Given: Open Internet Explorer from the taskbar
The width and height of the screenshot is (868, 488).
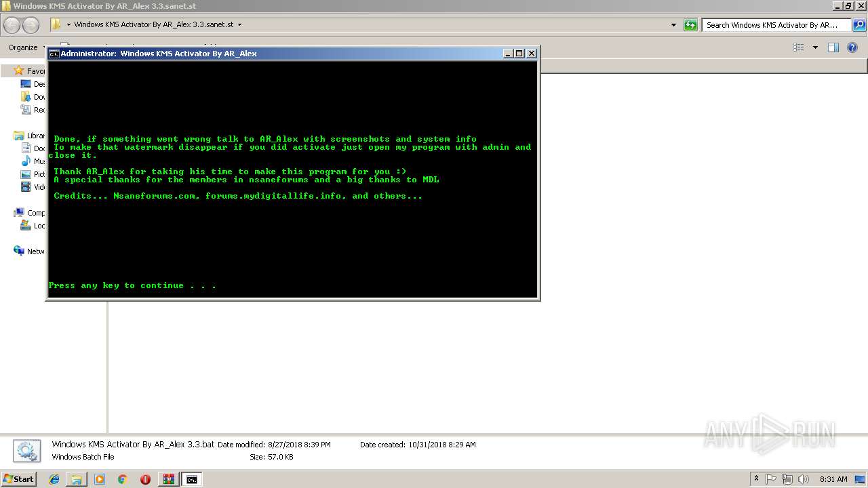Looking at the screenshot, I should [54, 479].
